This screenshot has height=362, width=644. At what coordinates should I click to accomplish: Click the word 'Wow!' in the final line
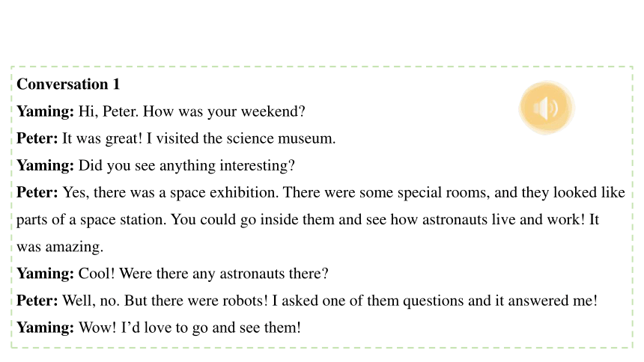tap(97, 328)
